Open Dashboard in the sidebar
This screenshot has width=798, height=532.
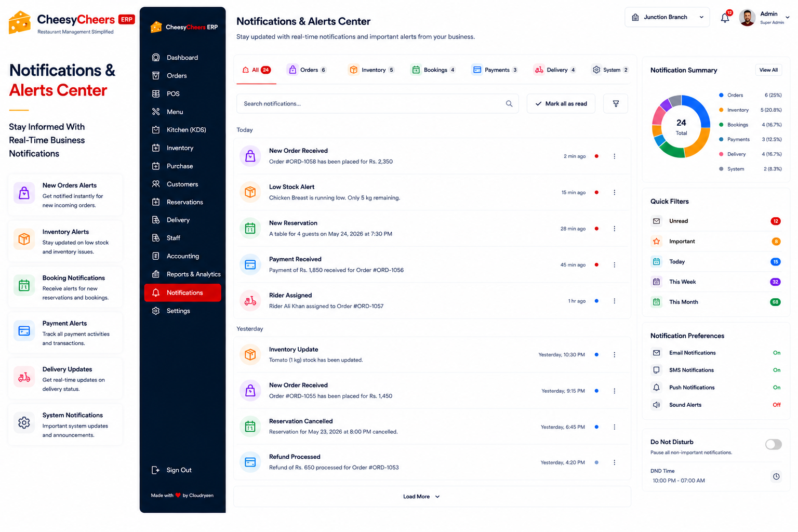coord(183,58)
